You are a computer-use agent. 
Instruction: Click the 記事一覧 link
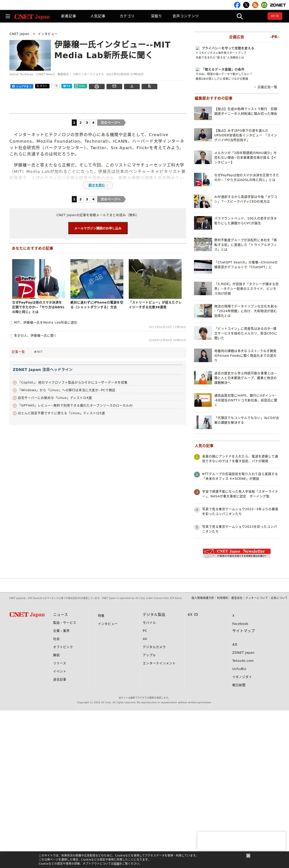(x=18, y=352)
